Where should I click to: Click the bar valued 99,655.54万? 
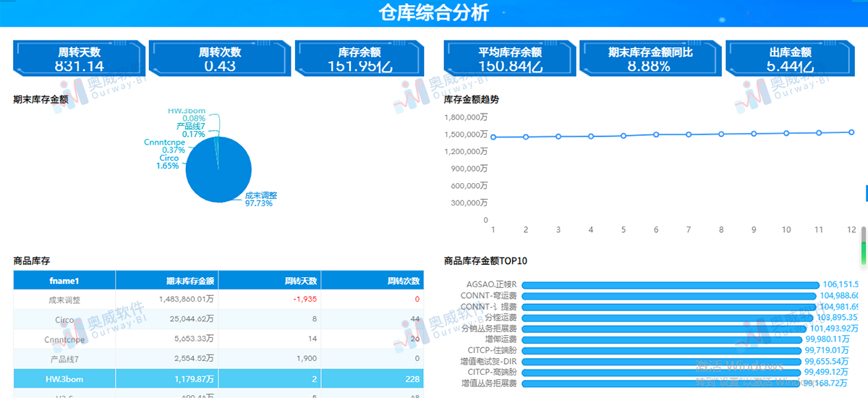tap(662, 361)
